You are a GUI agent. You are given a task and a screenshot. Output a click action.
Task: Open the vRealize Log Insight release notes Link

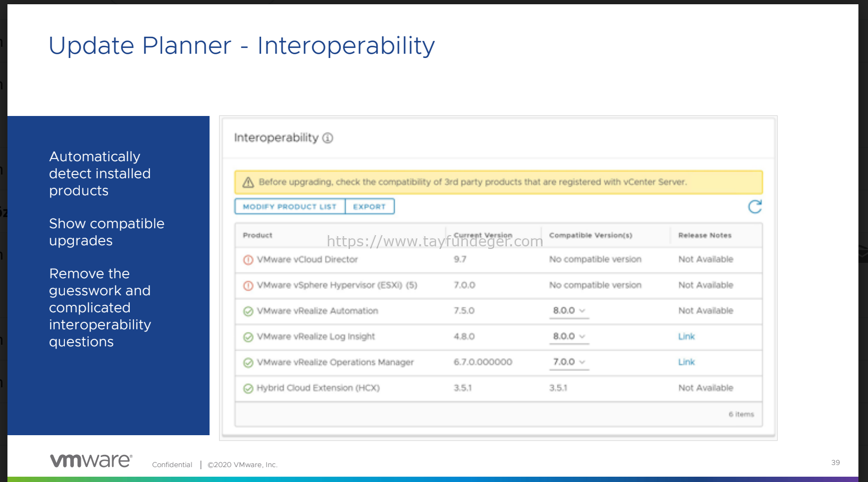[x=686, y=336]
